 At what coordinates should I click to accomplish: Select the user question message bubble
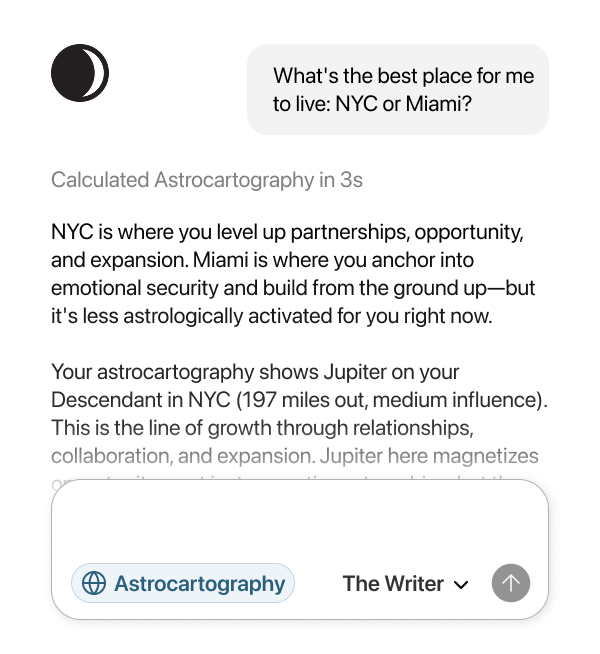398,89
